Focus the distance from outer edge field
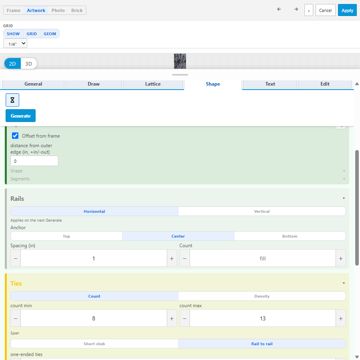The height and width of the screenshot is (360, 360). tap(34, 161)
